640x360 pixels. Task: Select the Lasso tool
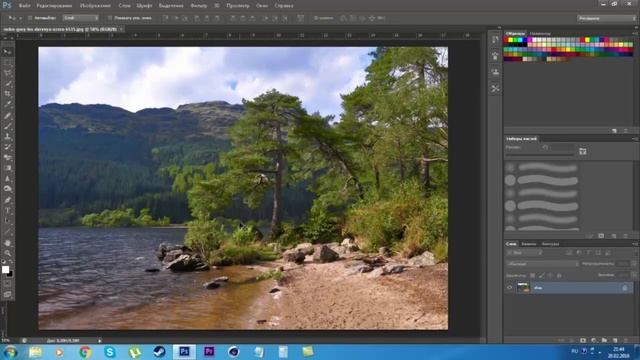point(7,73)
